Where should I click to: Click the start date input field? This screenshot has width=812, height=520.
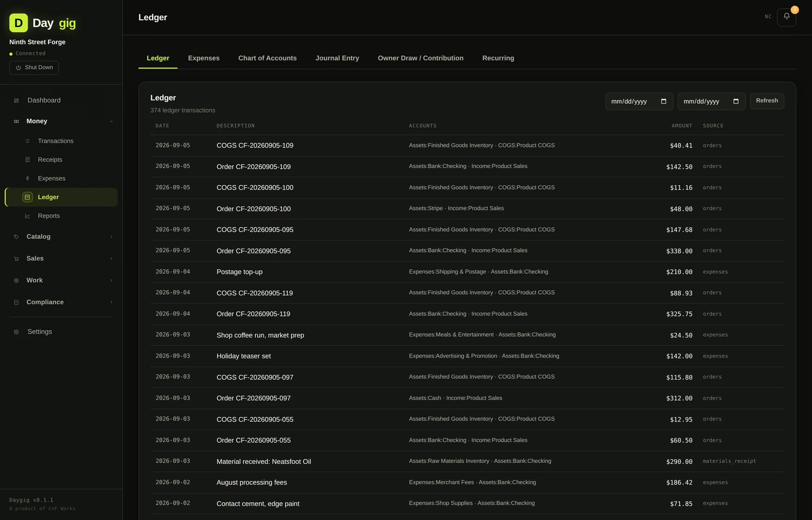point(639,101)
